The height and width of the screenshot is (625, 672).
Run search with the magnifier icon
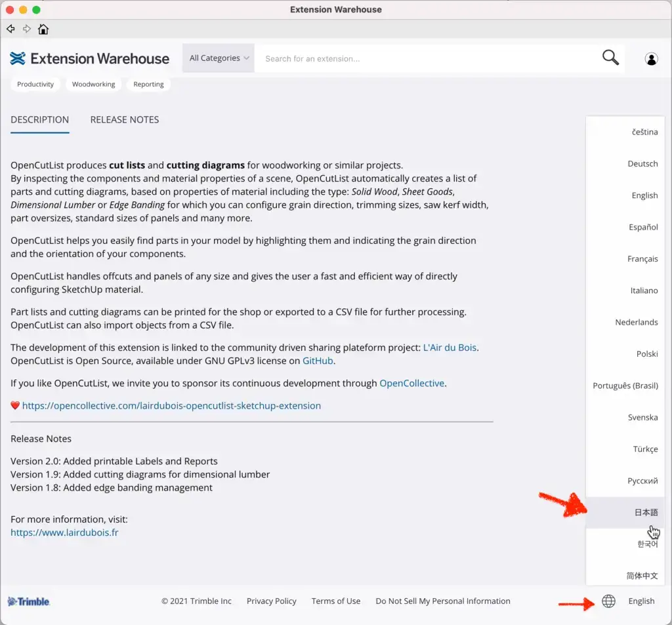610,58
